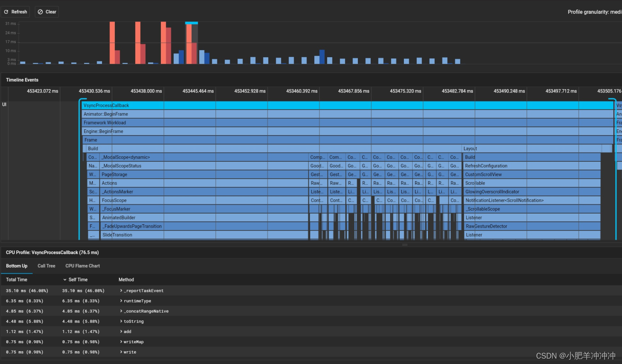The width and height of the screenshot is (622, 364).
Task: Select the _ActionsMarker event
Action: [204, 192]
